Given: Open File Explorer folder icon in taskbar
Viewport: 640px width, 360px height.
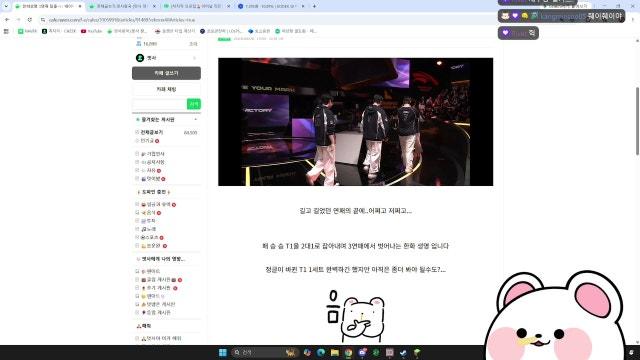Looking at the screenshot, I should pyautogui.click(x=335, y=353).
